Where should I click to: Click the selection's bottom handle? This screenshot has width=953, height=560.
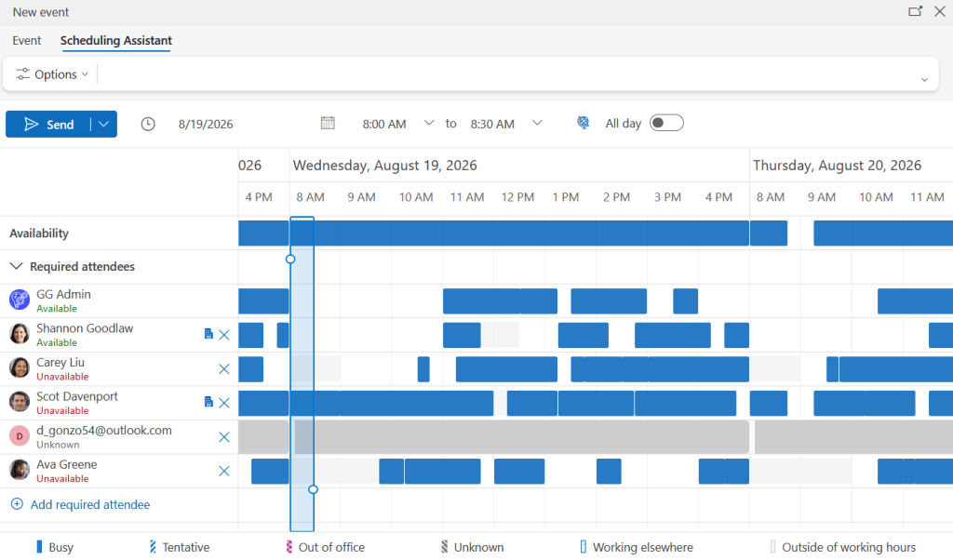(x=313, y=489)
